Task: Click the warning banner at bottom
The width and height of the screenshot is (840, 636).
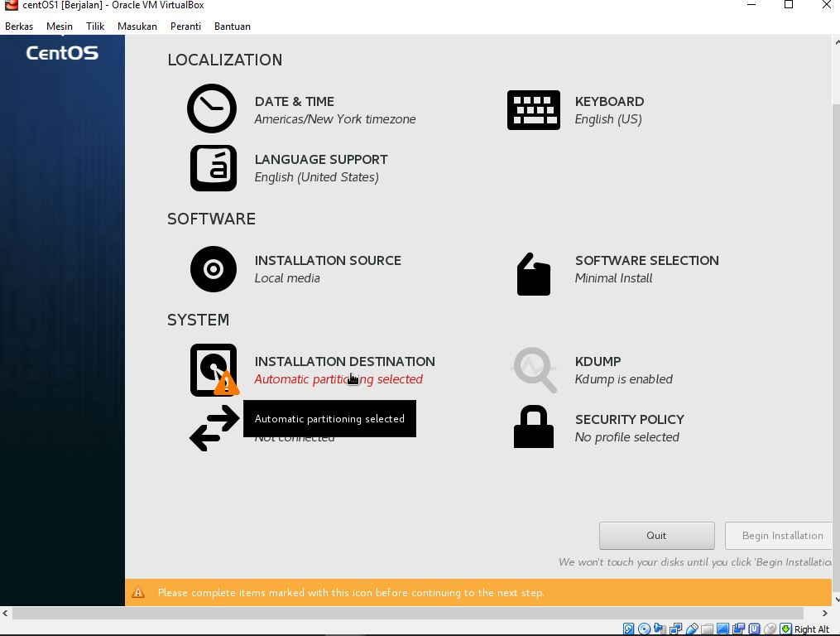Action: point(478,592)
